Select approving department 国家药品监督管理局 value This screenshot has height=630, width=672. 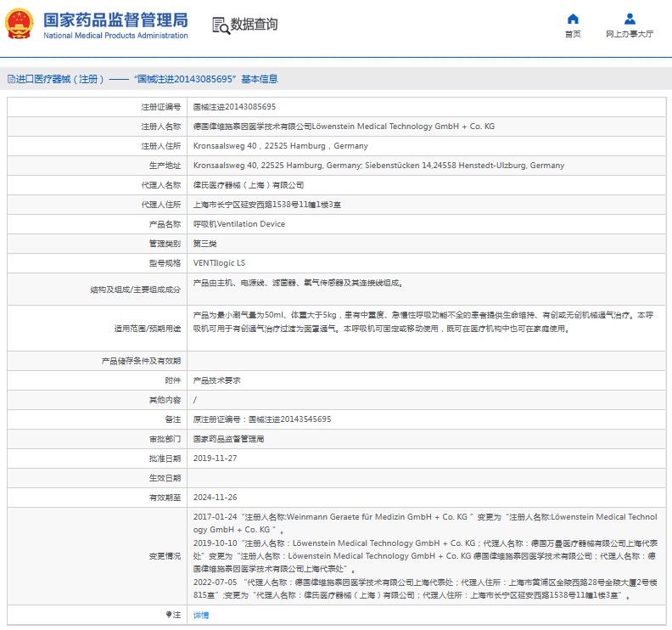pyautogui.click(x=228, y=439)
